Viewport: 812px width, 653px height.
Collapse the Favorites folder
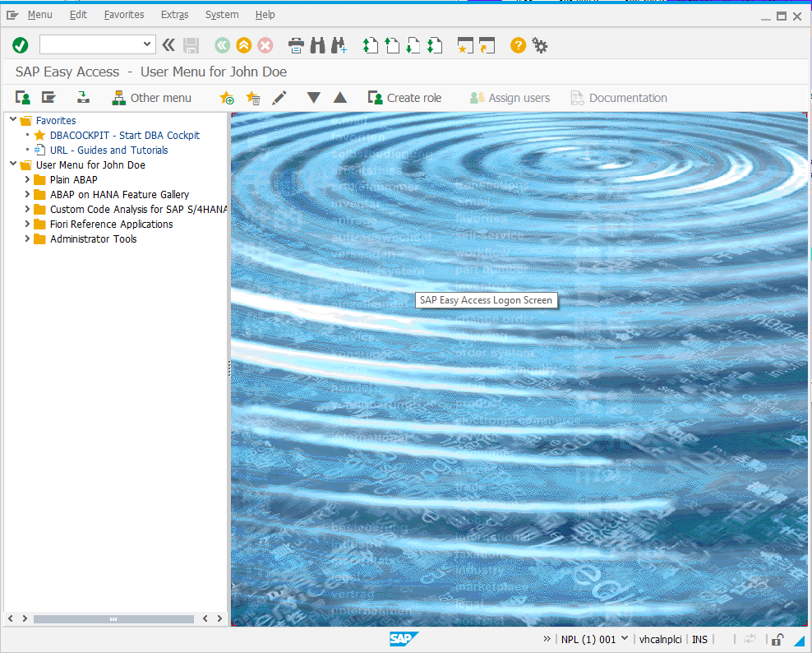pos(13,120)
